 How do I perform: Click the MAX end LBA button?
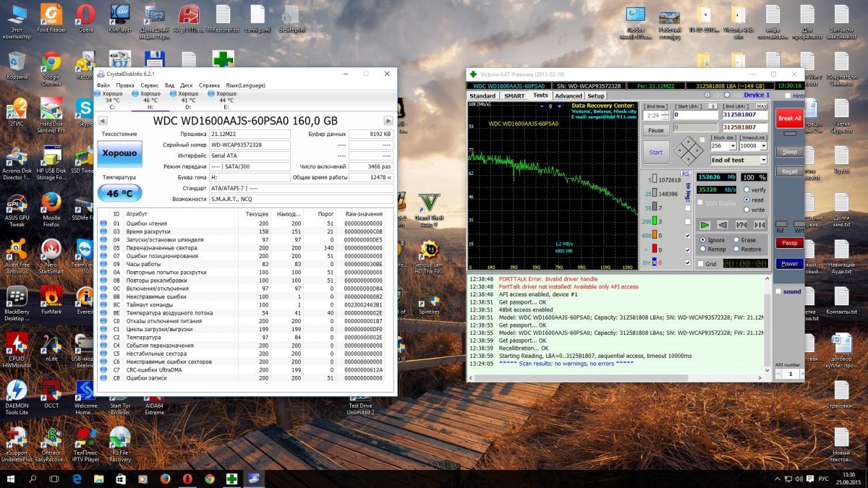(762, 106)
